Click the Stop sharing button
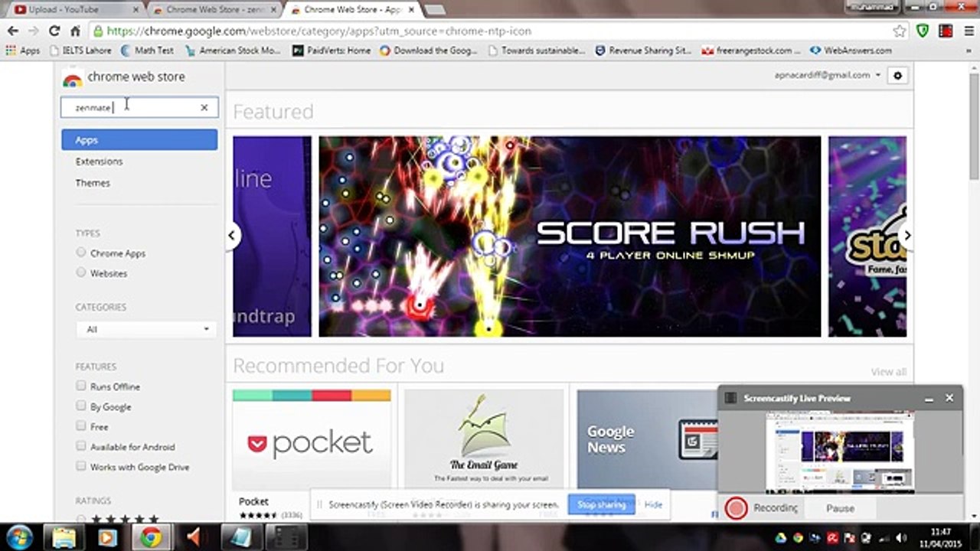The image size is (980, 551). (x=601, y=505)
